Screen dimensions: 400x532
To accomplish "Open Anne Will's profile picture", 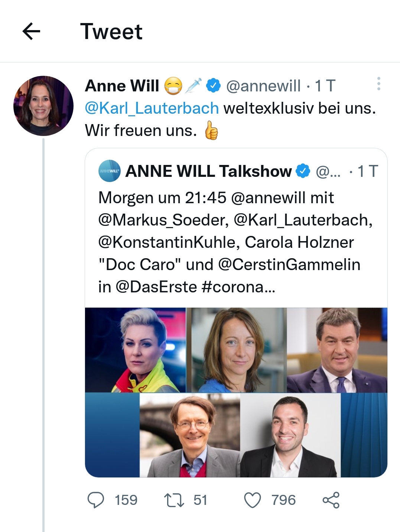I will (x=43, y=106).
